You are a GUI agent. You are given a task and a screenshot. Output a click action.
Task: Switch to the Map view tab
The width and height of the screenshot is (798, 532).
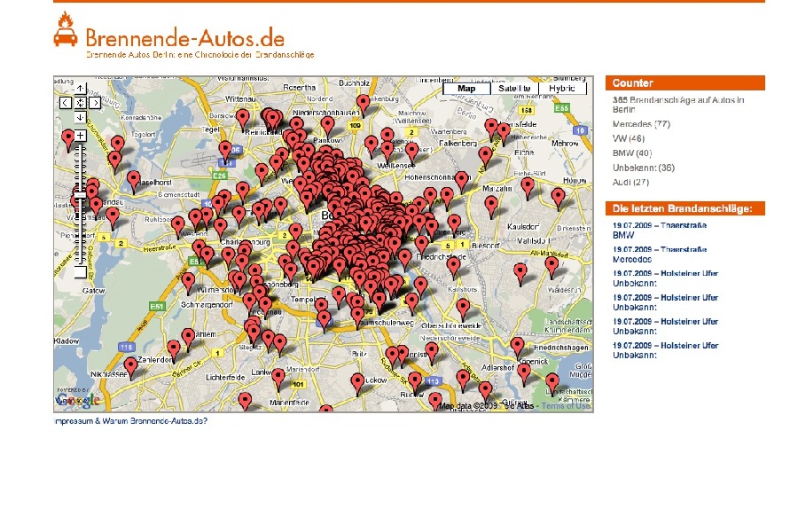tap(466, 89)
